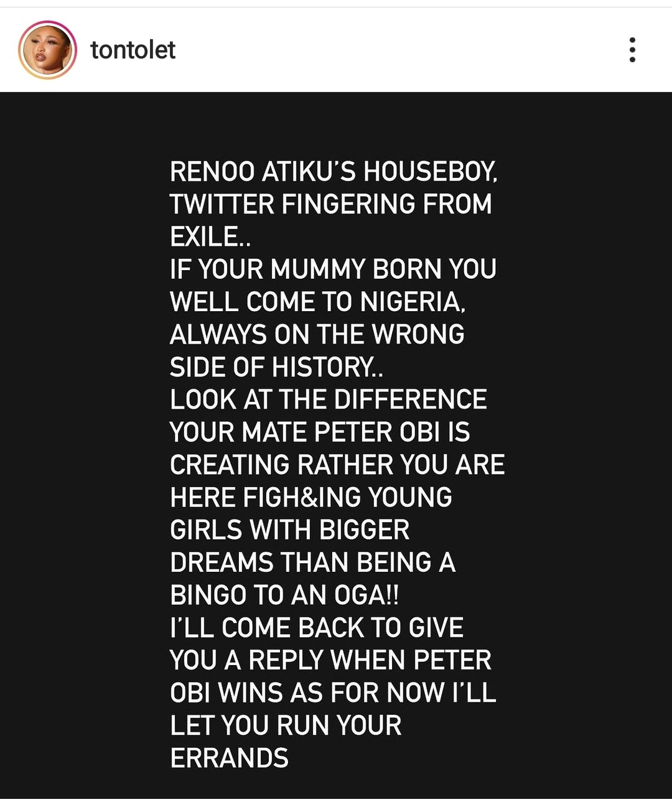This screenshot has height=807, width=672.
Task: Open the tontolet username link
Action: coord(133,50)
